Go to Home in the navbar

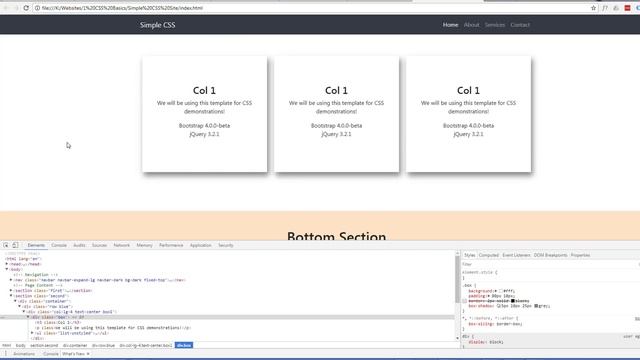click(x=451, y=25)
